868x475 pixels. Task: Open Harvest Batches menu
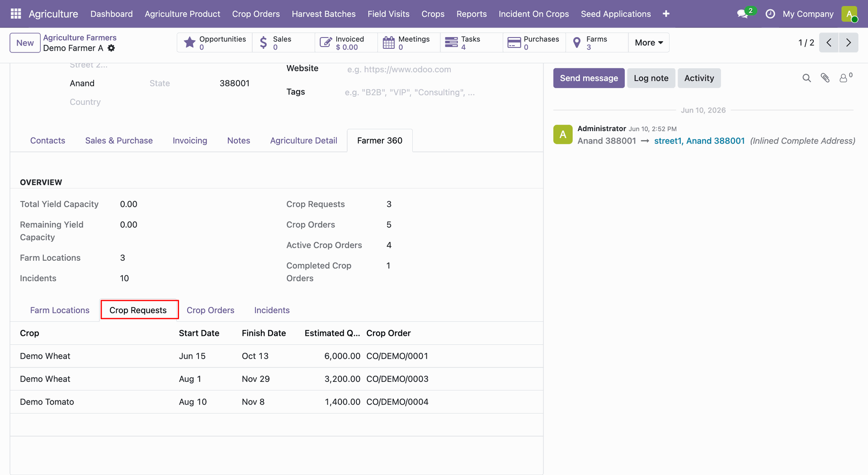(x=324, y=14)
